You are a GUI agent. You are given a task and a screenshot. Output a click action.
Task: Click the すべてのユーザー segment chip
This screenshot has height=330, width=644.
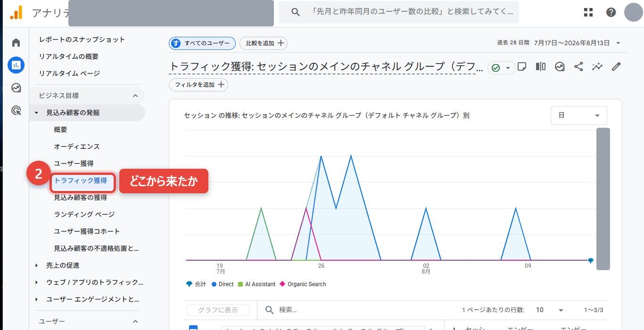tap(202, 43)
